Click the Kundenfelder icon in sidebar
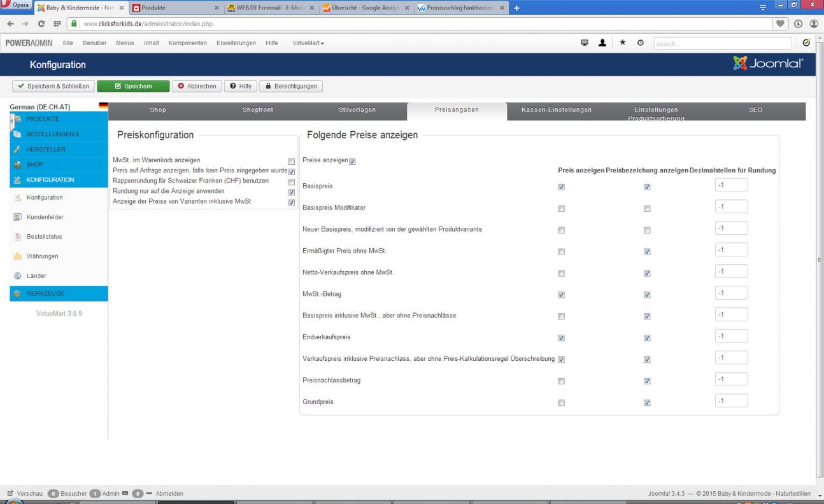824x504 pixels. click(x=18, y=217)
